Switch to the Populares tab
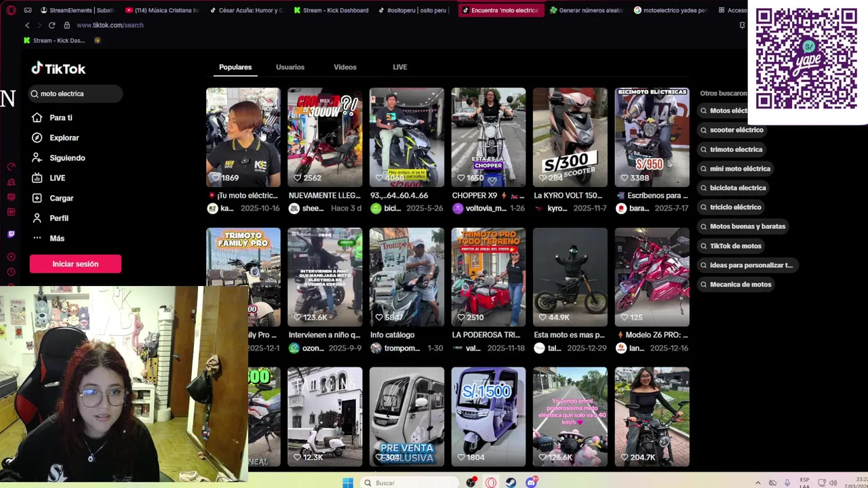Viewport: 868px width, 488px height. pyautogui.click(x=235, y=67)
